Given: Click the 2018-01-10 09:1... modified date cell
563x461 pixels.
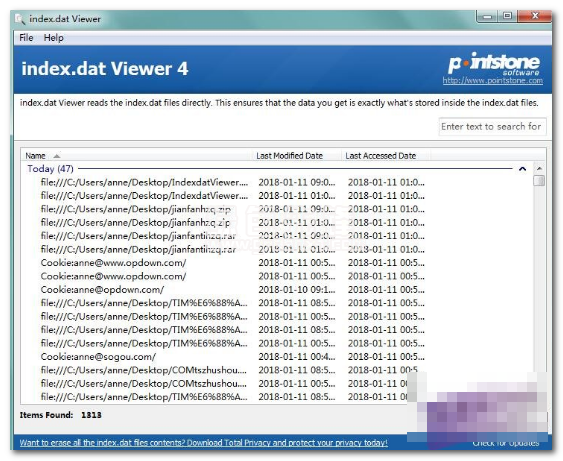Looking at the screenshot, I should (x=297, y=289).
